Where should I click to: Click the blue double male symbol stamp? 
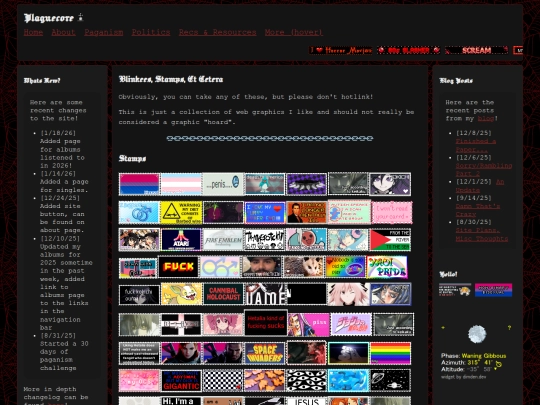(139, 212)
